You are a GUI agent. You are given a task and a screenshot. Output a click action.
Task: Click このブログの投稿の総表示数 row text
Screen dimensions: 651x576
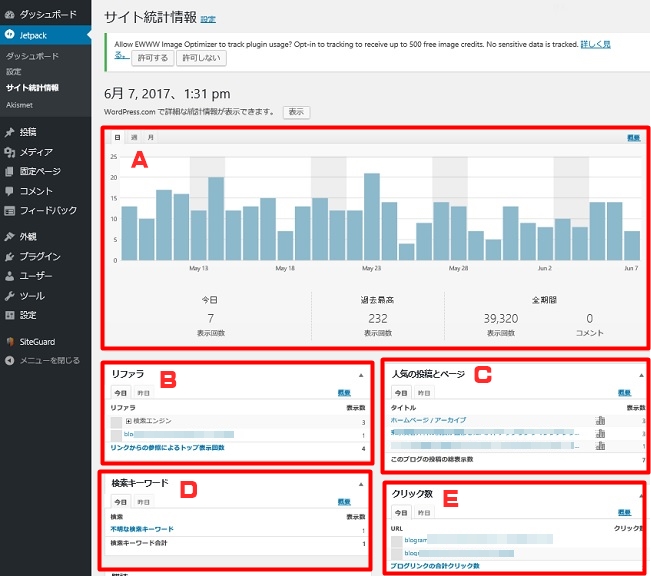click(432, 459)
